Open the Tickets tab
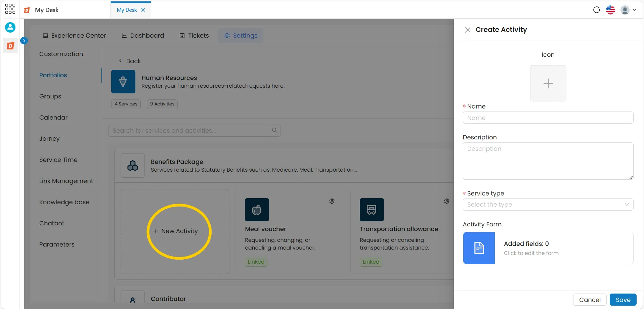This screenshot has width=644, height=309. pyautogui.click(x=194, y=36)
